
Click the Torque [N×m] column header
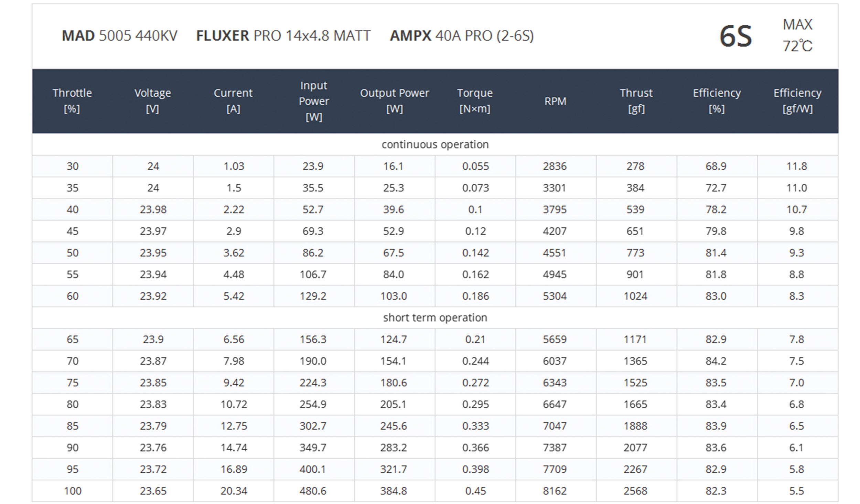click(475, 101)
